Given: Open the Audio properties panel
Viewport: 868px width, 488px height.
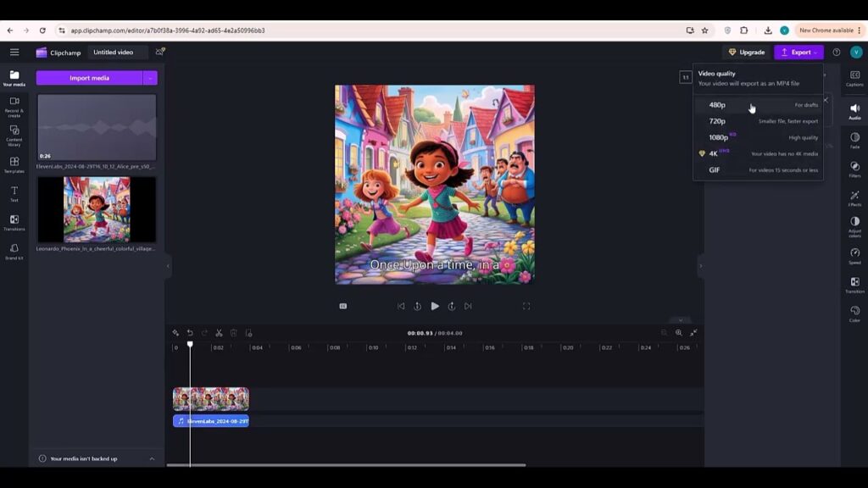Looking at the screenshot, I should (x=854, y=111).
